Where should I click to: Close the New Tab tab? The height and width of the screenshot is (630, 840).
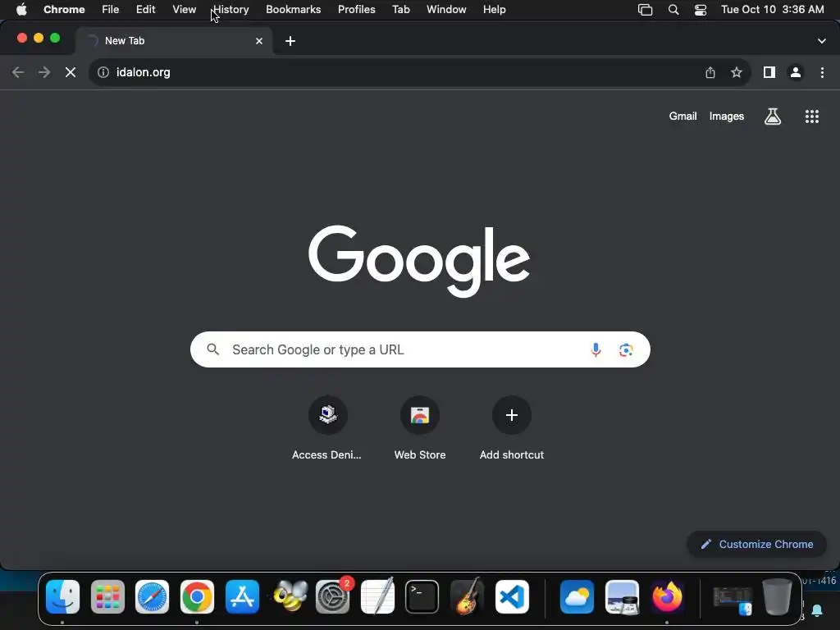259,41
